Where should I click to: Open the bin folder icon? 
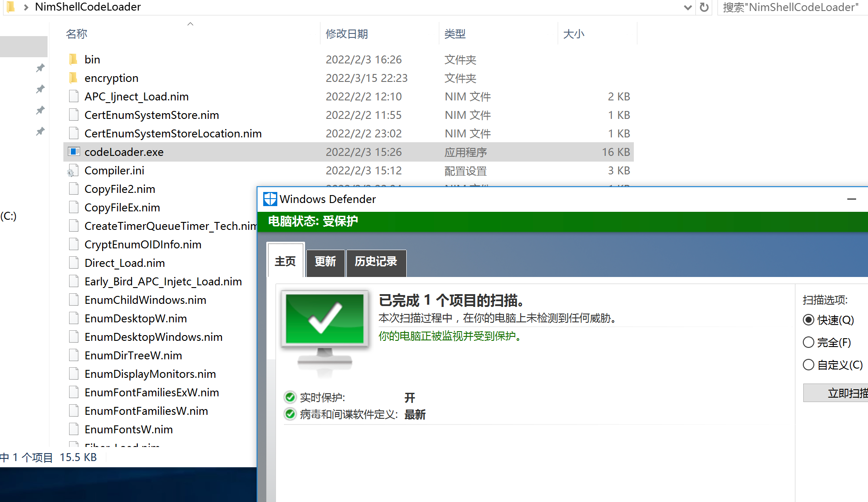click(x=73, y=59)
